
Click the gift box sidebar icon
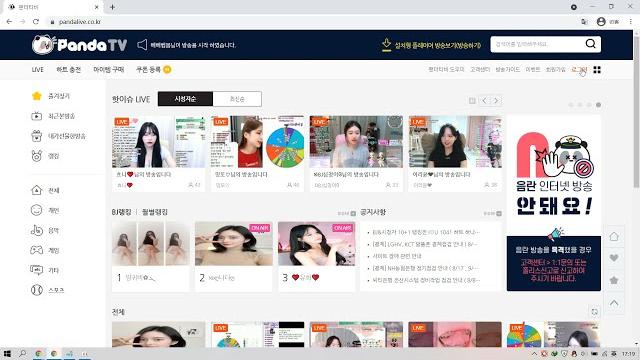tap(37, 136)
